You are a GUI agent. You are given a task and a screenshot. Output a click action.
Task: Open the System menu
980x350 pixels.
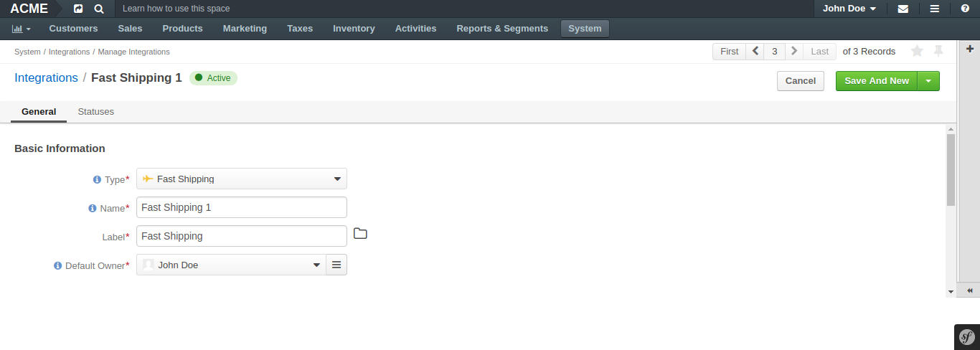pyautogui.click(x=585, y=29)
